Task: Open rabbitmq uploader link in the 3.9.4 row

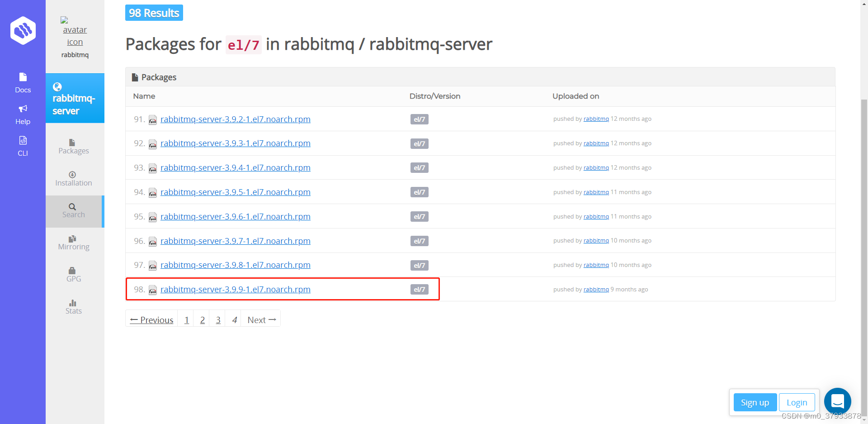Action: point(596,168)
